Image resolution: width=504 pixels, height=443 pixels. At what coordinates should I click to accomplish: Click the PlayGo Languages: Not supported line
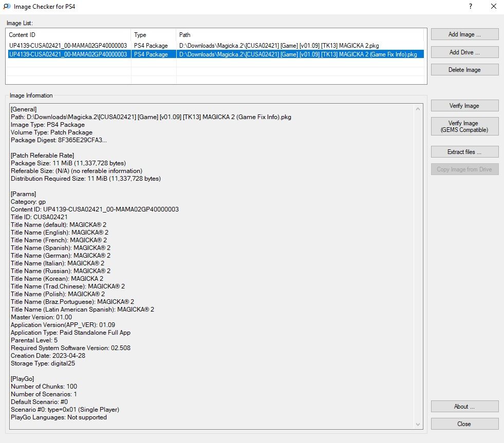(59, 417)
